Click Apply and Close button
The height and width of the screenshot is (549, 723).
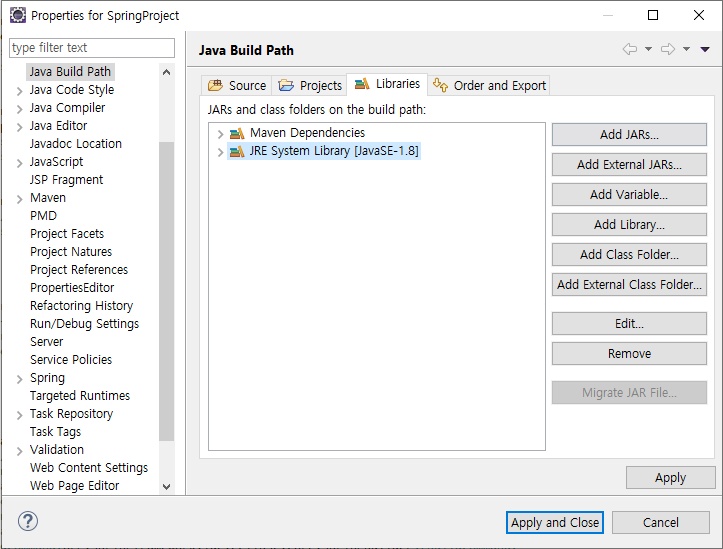pyautogui.click(x=555, y=522)
